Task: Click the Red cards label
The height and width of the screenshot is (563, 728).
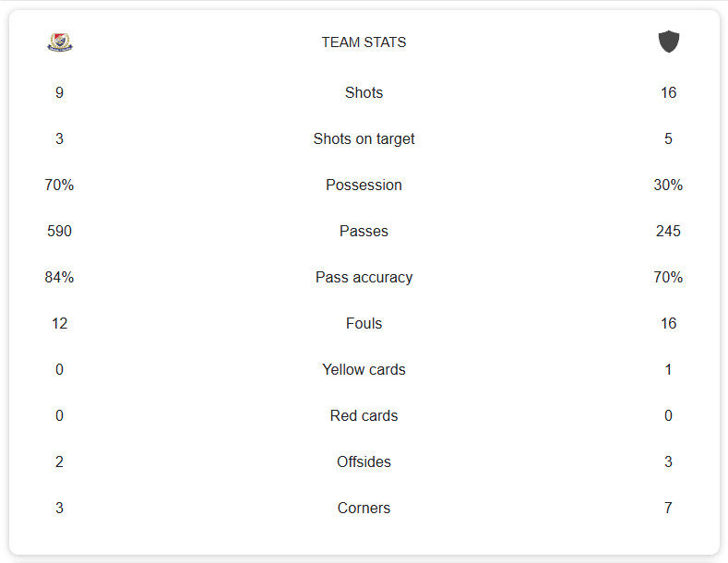Action: pos(364,415)
